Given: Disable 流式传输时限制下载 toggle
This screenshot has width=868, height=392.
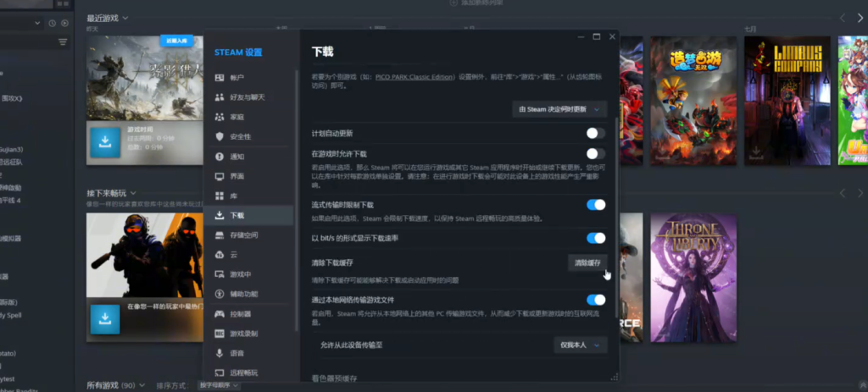Looking at the screenshot, I should point(596,205).
